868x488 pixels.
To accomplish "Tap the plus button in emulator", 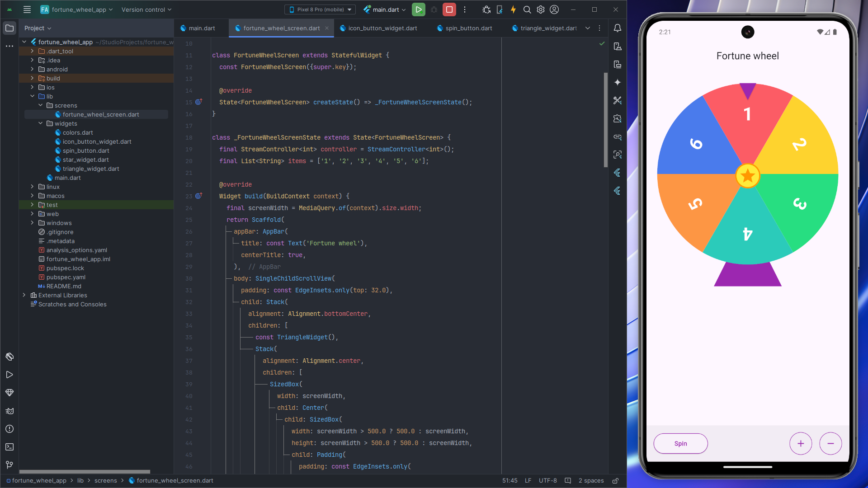I will click(x=800, y=444).
